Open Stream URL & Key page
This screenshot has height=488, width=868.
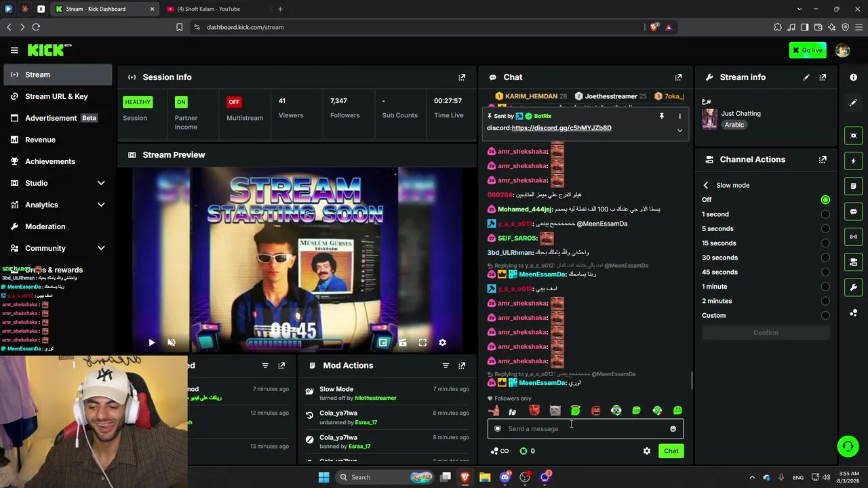coord(58,96)
